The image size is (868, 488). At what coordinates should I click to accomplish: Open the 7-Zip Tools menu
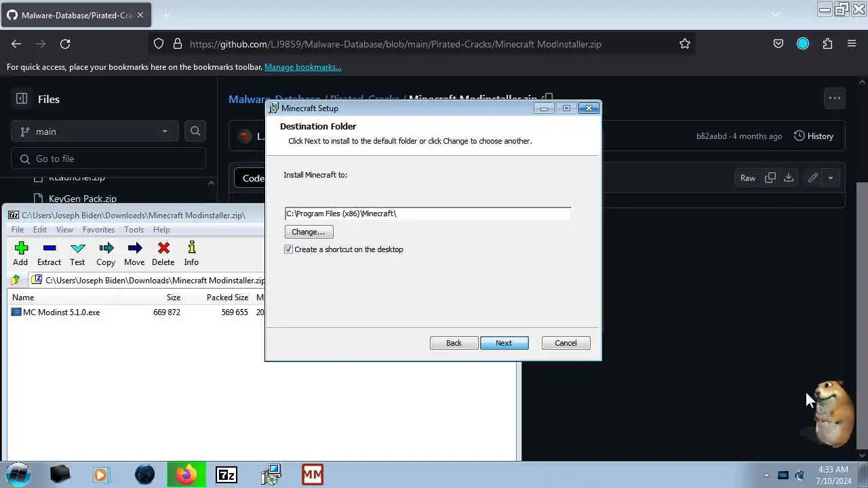[x=134, y=230]
